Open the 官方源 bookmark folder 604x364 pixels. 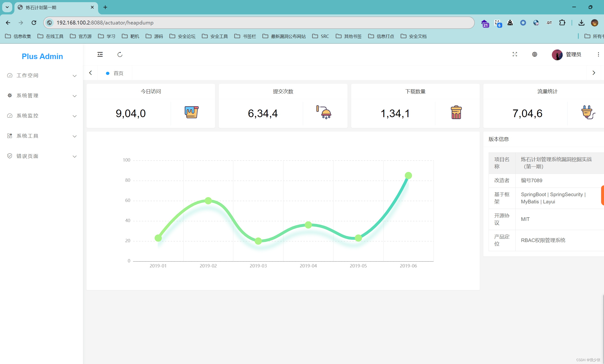81,36
